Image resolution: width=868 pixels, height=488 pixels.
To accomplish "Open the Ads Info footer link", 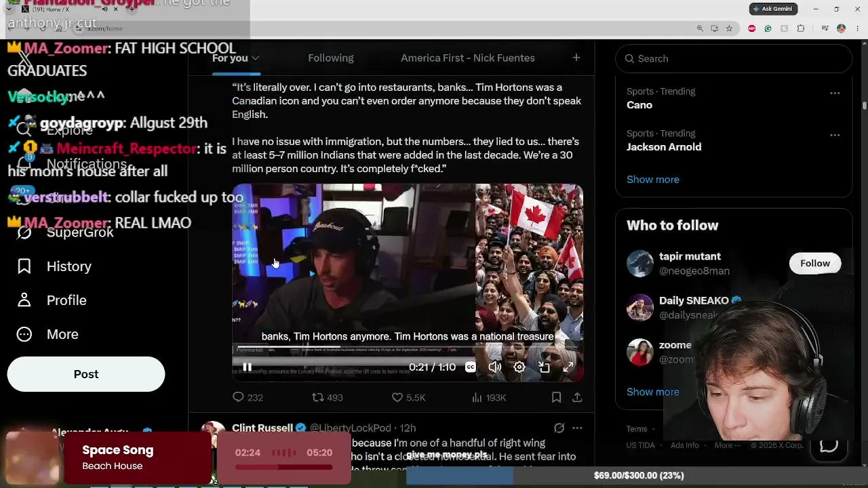I will tap(684, 445).
